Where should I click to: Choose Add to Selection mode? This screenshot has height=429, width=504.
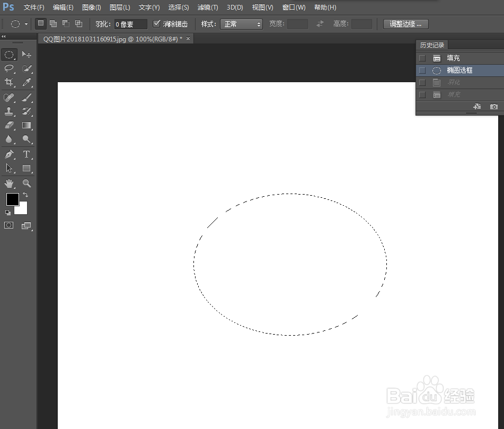(x=54, y=23)
